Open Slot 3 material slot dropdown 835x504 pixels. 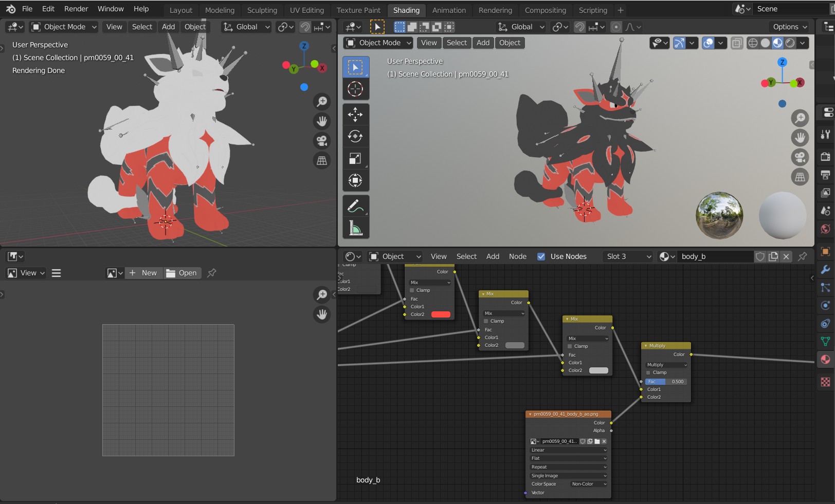pos(628,256)
